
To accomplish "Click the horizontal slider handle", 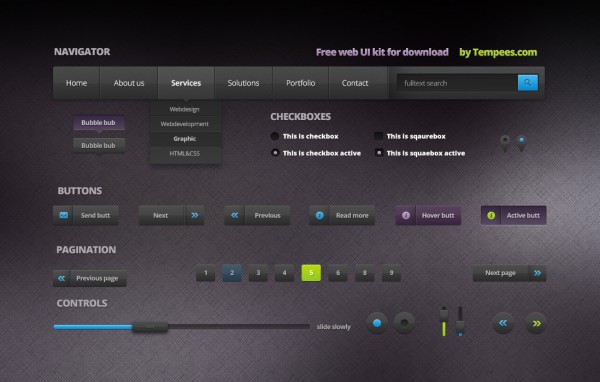I will tap(150, 327).
